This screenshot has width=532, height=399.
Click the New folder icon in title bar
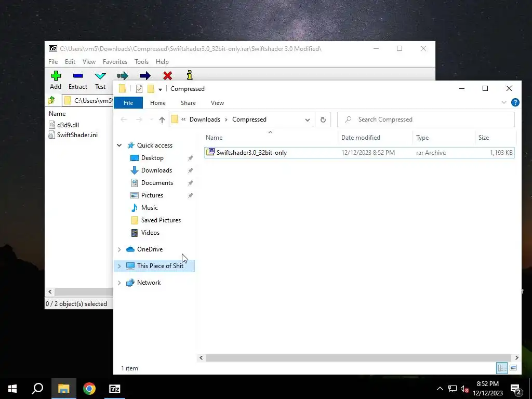(x=151, y=88)
